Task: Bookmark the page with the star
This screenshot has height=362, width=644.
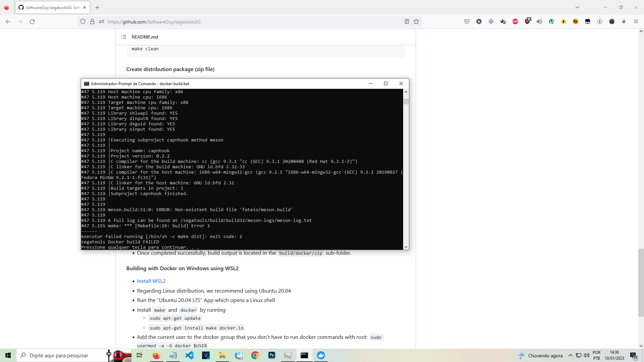Action: pos(416,21)
